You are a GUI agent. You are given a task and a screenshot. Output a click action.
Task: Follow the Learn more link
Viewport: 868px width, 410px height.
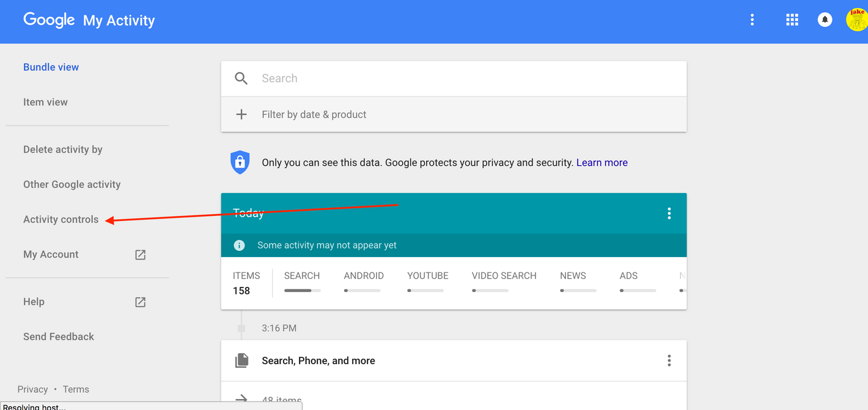pyautogui.click(x=602, y=163)
